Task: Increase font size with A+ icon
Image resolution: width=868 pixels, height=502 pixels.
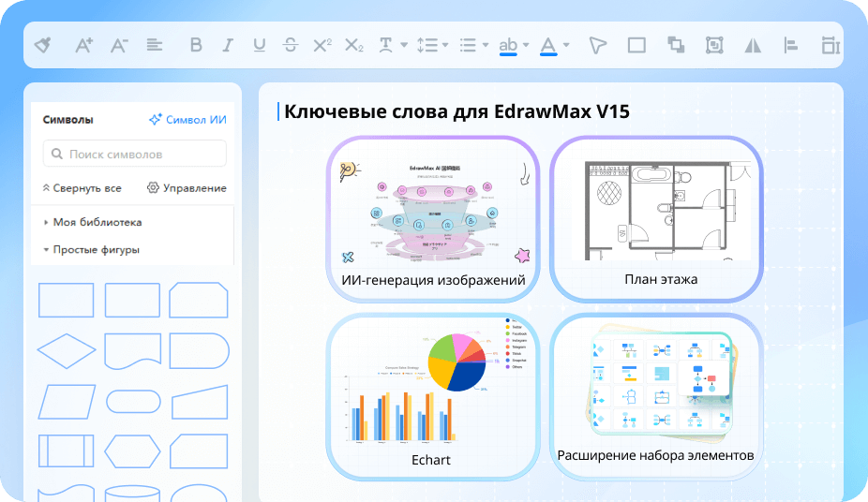Action: (83, 45)
